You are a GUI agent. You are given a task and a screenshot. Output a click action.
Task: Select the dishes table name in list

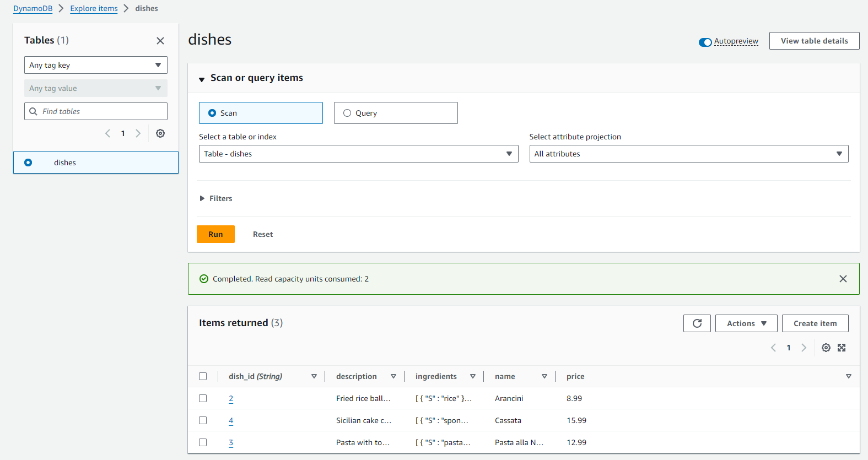pos(65,163)
